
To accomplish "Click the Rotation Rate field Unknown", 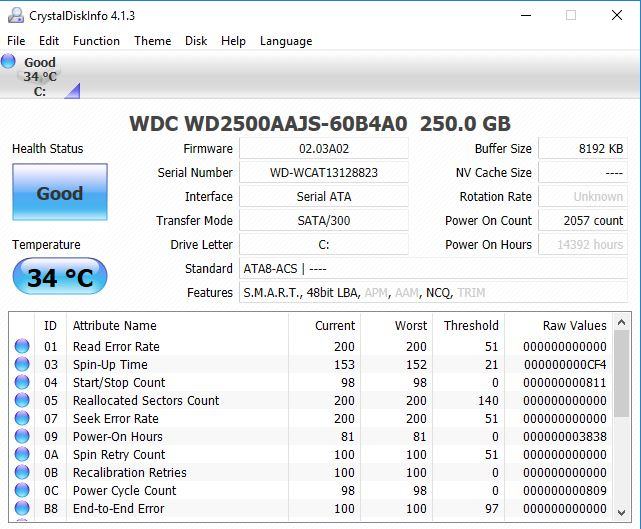I will 583,197.
